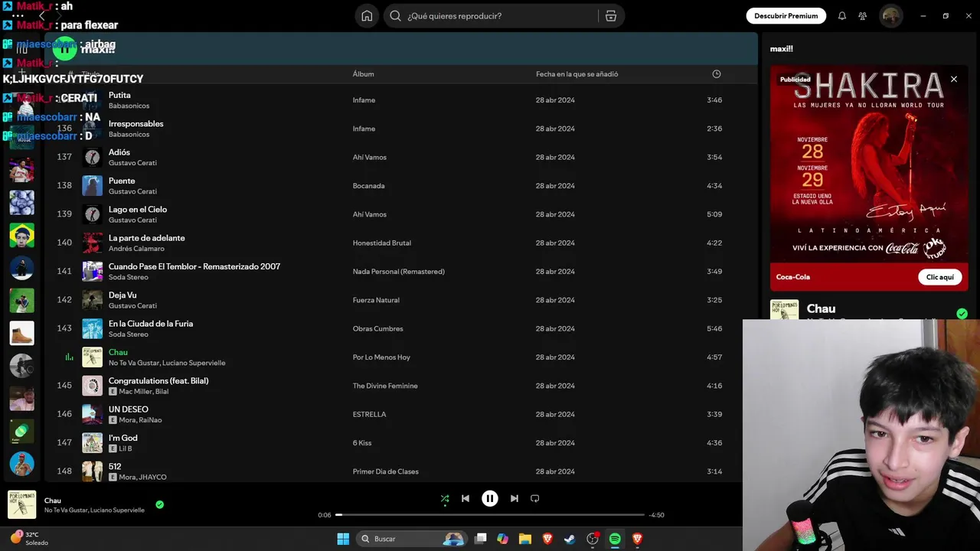
Task: Open the Fuerza Natural album link
Action: click(x=376, y=300)
